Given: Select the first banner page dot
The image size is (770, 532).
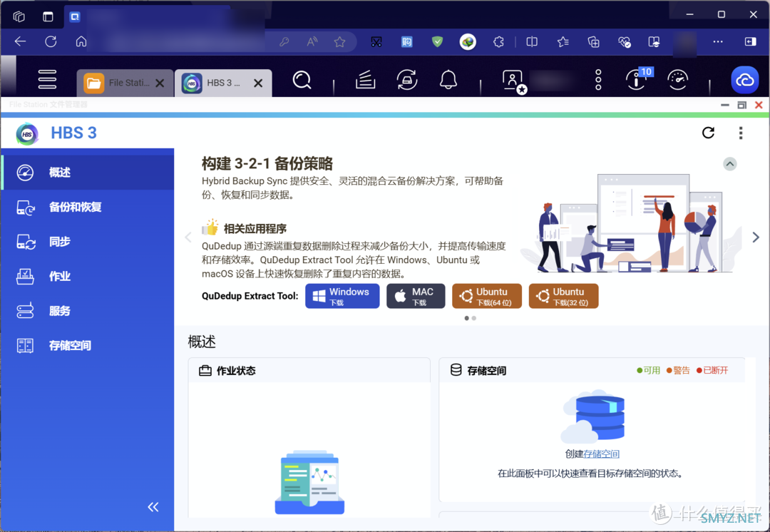Looking at the screenshot, I should [466, 318].
